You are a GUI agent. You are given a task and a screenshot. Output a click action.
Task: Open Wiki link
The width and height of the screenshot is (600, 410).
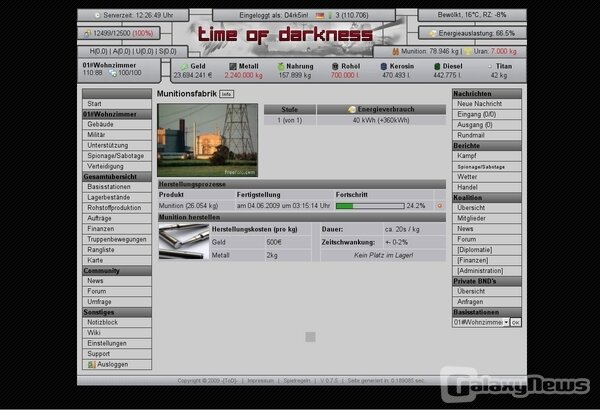pos(117,333)
